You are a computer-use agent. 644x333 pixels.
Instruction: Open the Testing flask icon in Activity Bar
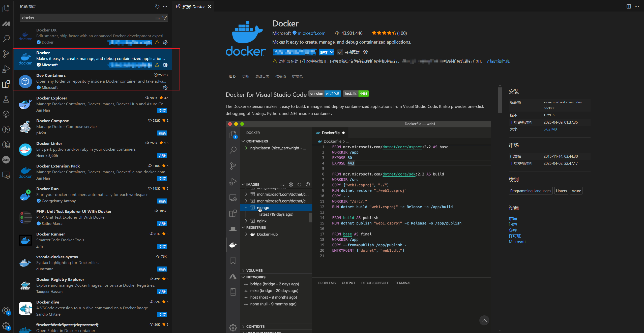tap(6, 99)
